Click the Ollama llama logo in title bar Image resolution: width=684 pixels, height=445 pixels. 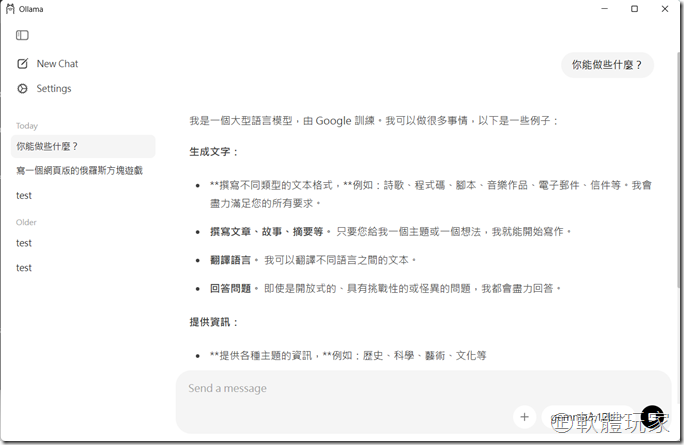9,9
